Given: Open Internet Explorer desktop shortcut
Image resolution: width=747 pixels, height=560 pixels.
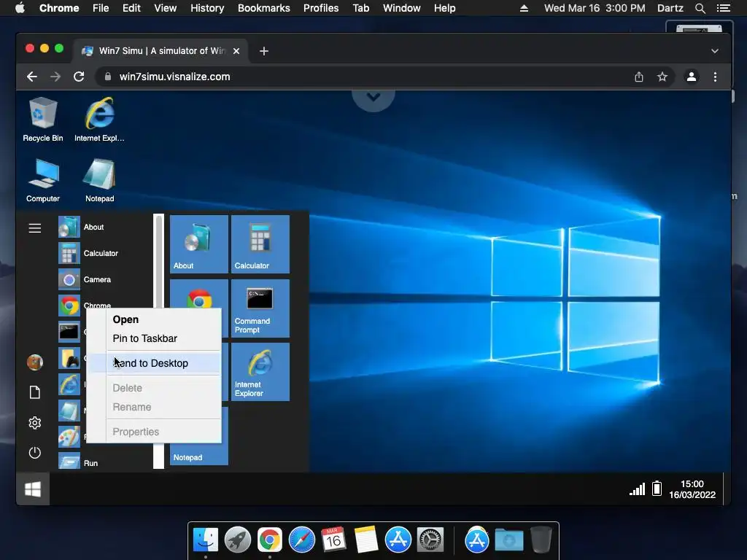Looking at the screenshot, I should click(99, 120).
